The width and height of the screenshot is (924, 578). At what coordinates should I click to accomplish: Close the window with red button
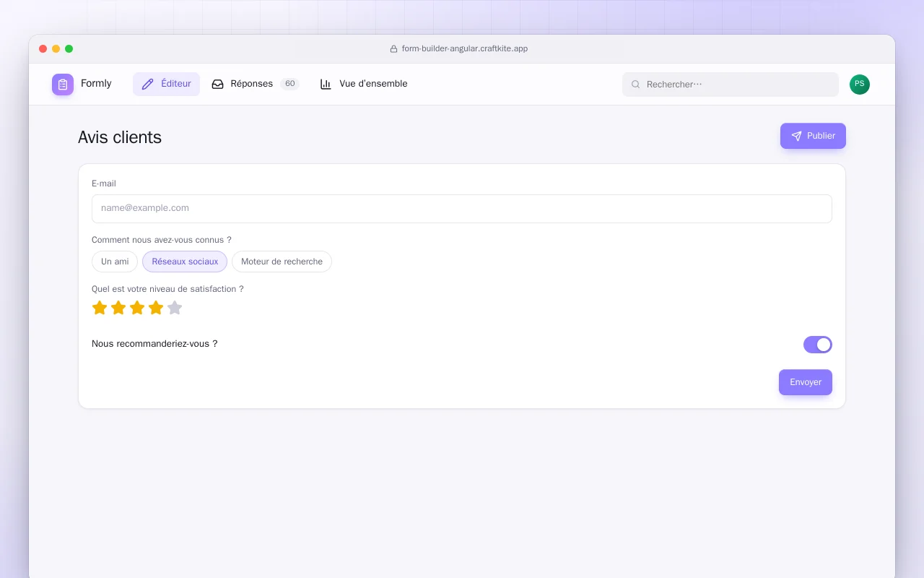click(43, 49)
